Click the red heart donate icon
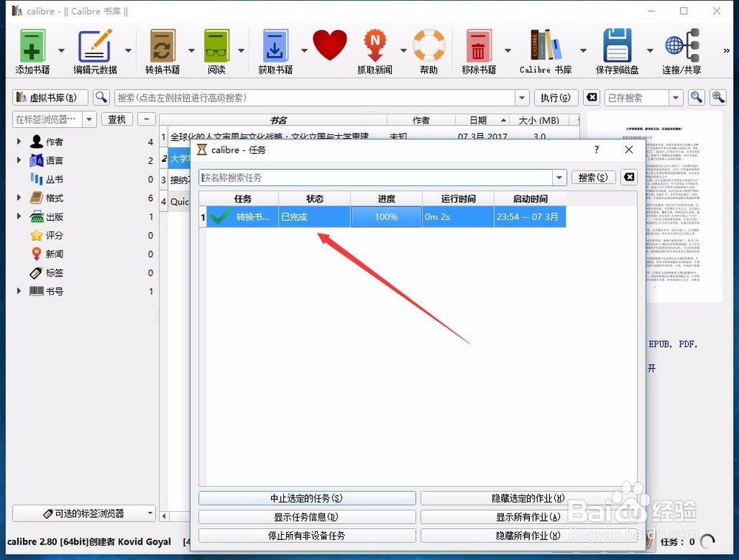739x560 pixels. pyautogui.click(x=330, y=45)
